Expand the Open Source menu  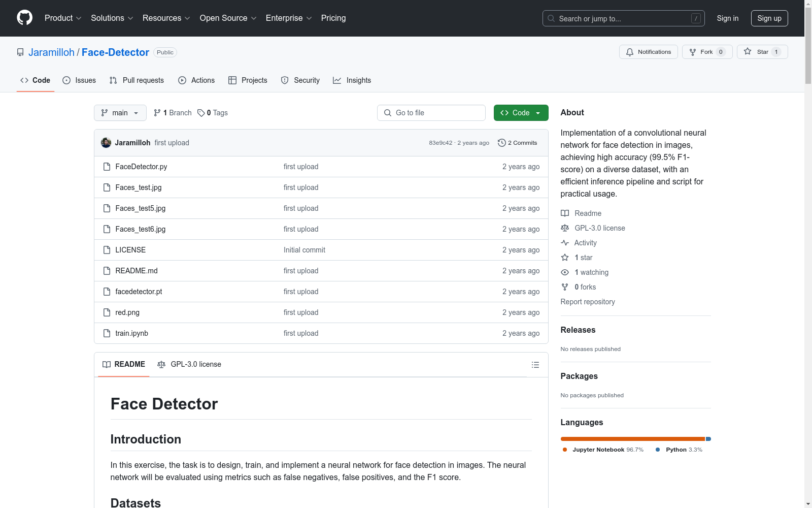point(228,18)
